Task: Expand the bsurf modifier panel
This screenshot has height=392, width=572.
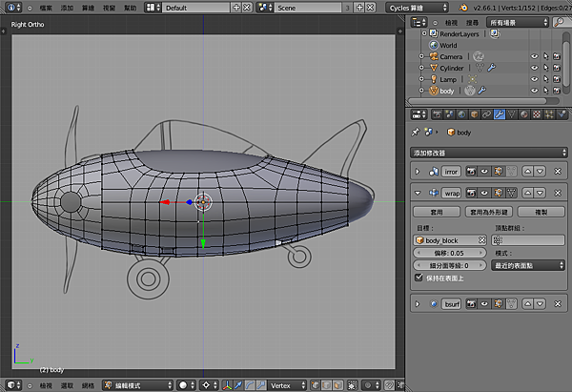Action: pos(418,303)
